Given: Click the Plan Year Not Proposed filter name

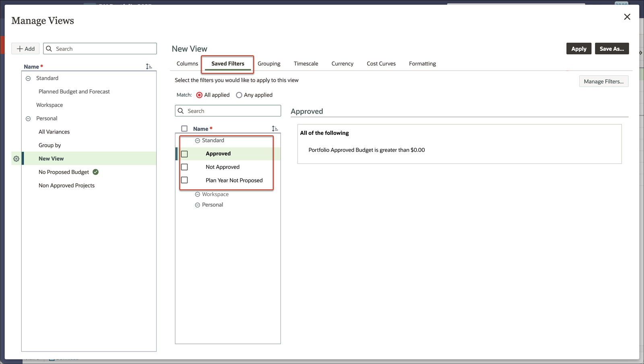Looking at the screenshot, I should pyautogui.click(x=234, y=180).
